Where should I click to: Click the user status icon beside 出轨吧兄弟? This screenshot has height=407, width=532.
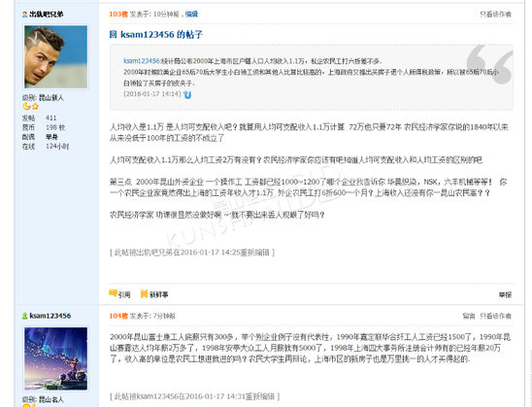pyautogui.click(x=24, y=15)
